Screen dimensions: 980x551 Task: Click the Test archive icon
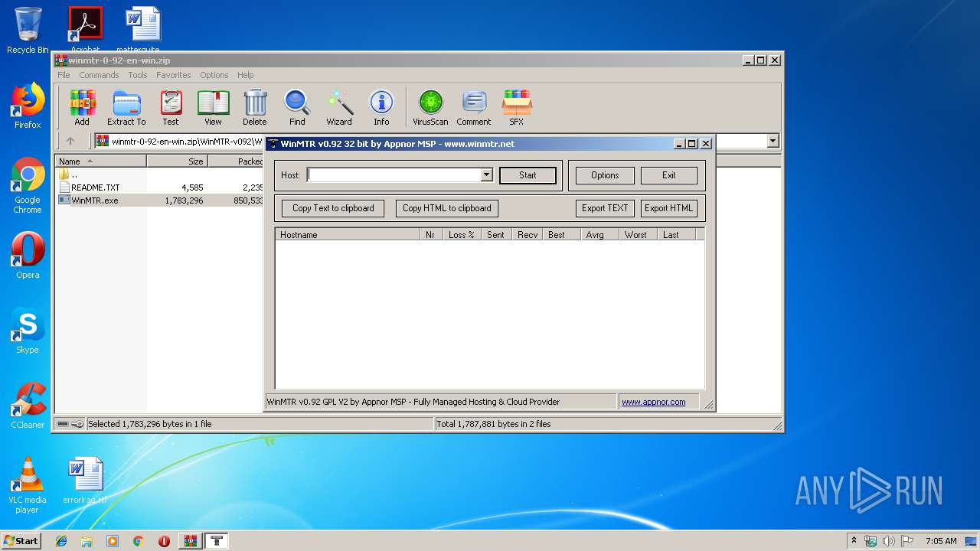point(171,108)
